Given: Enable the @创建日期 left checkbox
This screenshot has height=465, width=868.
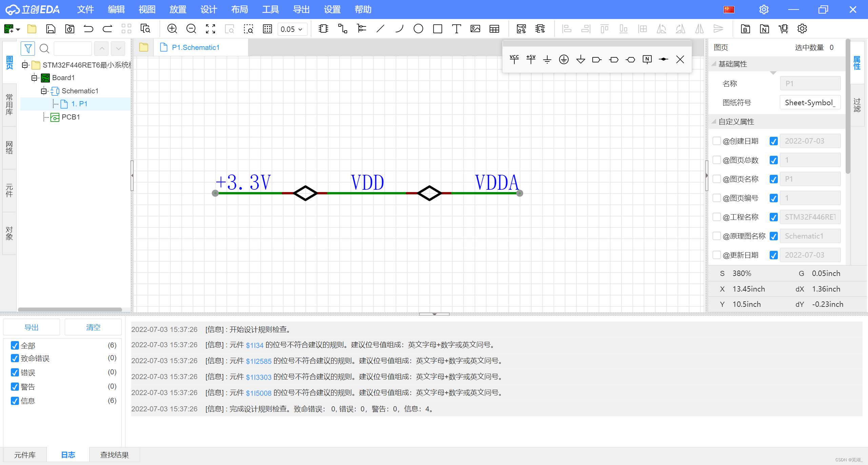Looking at the screenshot, I should point(717,141).
